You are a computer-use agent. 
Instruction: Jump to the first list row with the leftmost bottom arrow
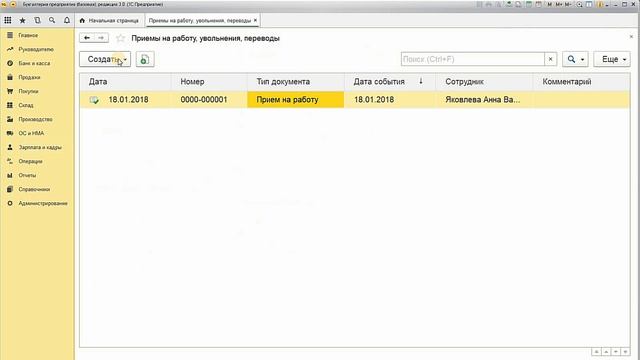point(596,352)
